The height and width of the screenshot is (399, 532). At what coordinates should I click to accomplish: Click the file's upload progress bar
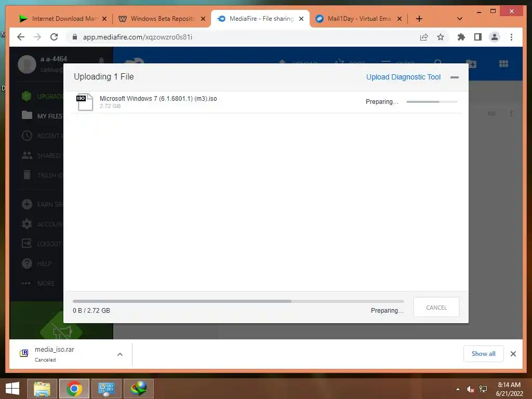point(432,102)
